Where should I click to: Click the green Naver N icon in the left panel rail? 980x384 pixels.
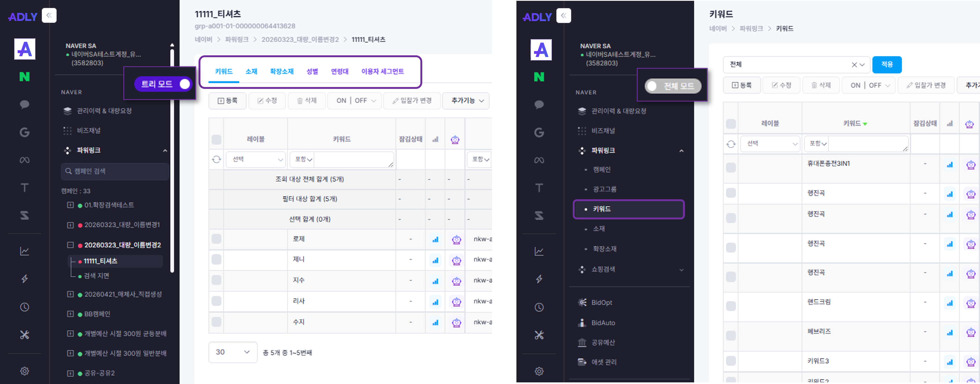click(x=25, y=77)
